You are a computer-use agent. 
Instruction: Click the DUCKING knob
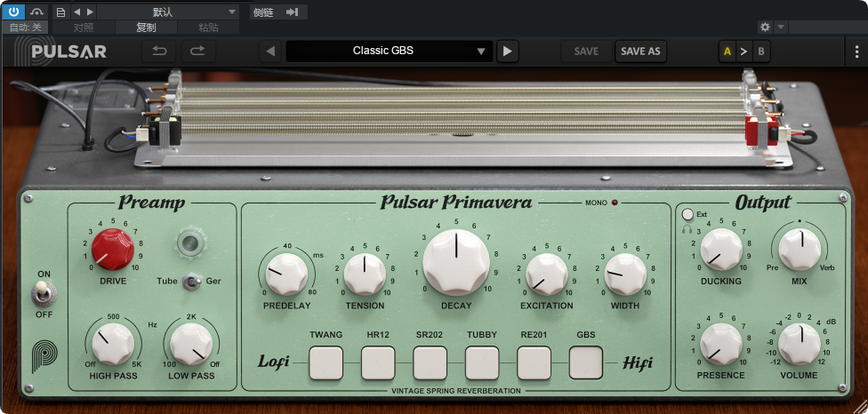click(x=721, y=250)
